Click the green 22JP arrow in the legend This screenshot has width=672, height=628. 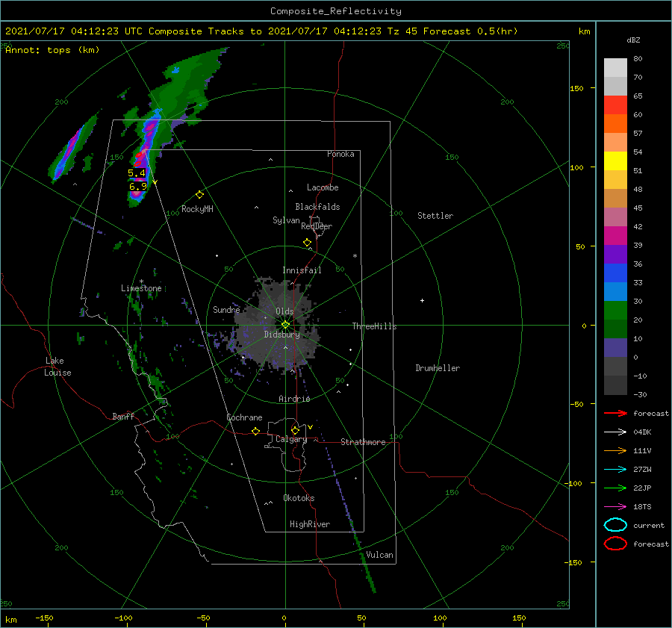pos(615,488)
